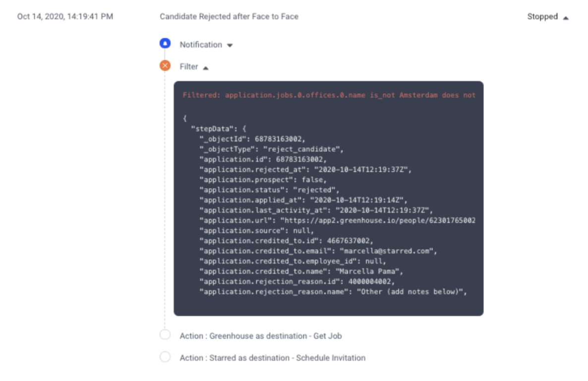Collapse the Filter step arrow

click(x=205, y=68)
